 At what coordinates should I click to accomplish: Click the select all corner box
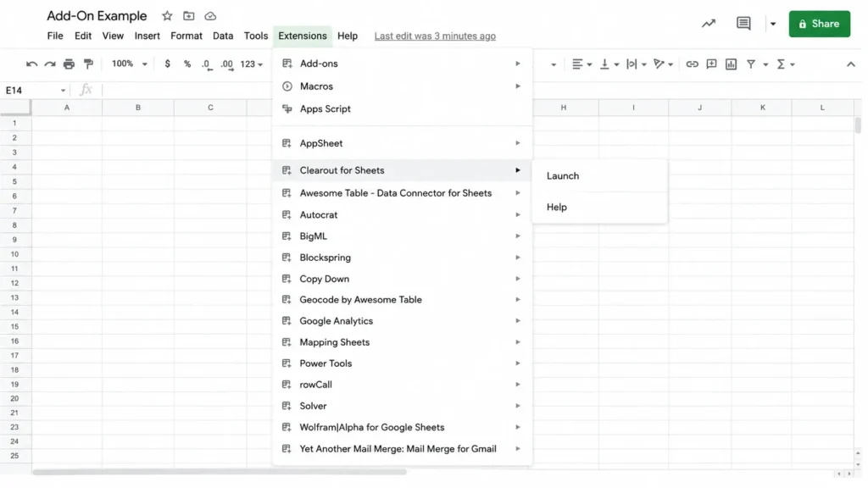(15, 108)
